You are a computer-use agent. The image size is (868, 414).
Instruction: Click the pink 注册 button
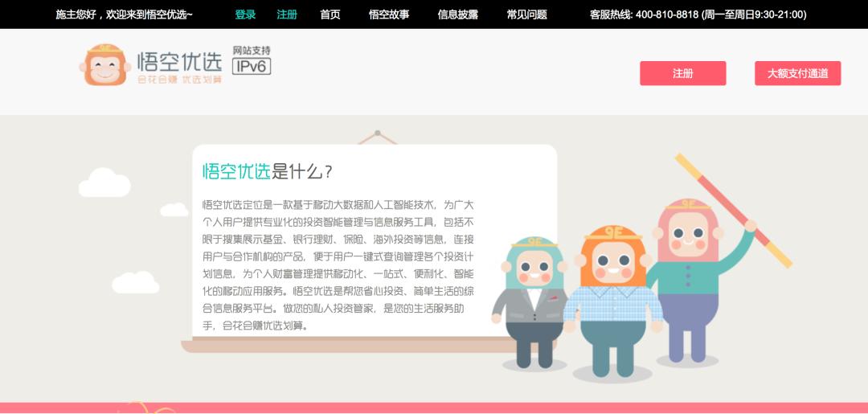tap(682, 73)
